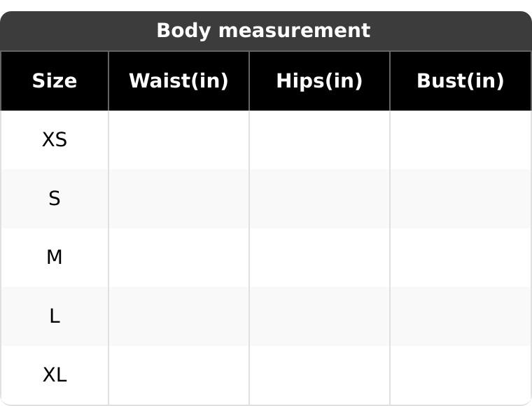Click the Bust(in) column header
532x406 pixels.
click(460, 81)
